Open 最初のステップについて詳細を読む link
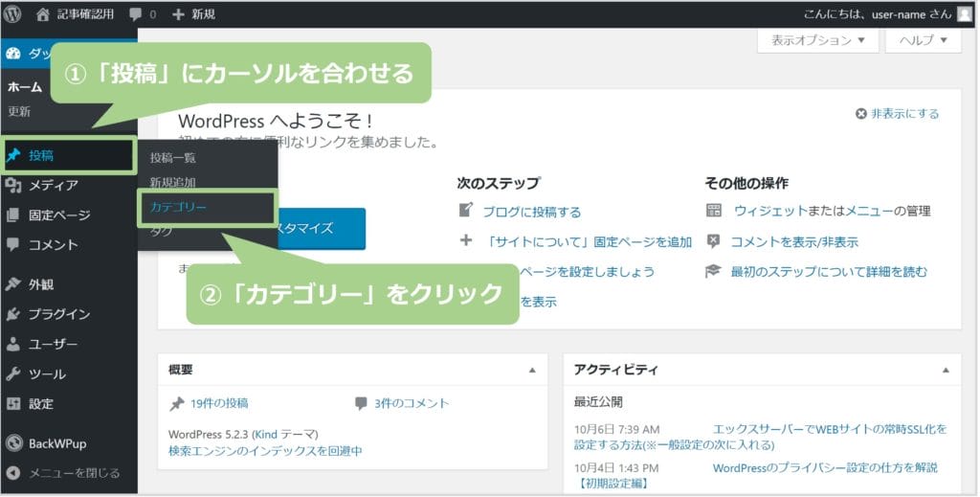 (829, 272)
